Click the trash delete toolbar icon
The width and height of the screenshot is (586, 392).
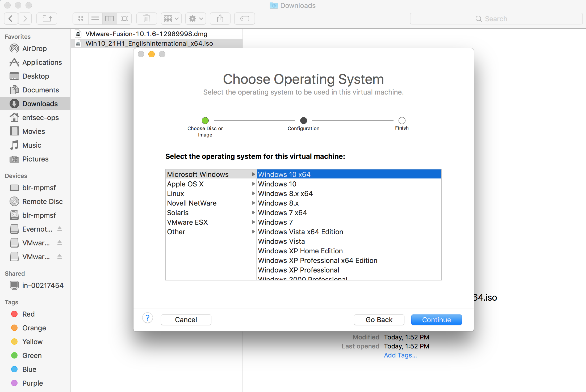click(146, 19)
